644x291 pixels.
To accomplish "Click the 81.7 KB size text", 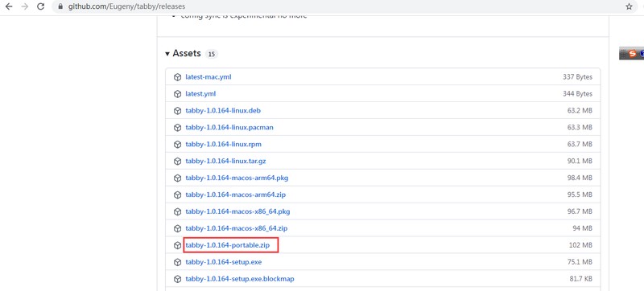I will tap(580, 279).
